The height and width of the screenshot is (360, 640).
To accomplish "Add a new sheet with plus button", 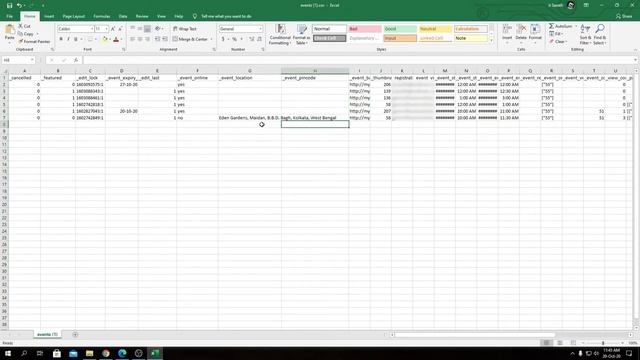I will 75,335.
